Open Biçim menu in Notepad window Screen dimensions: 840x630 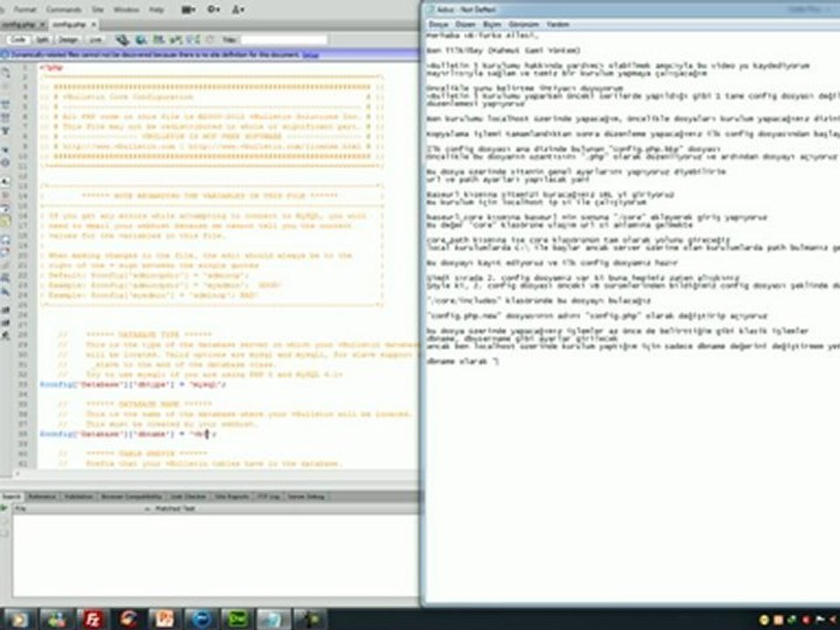click(492, 24)
